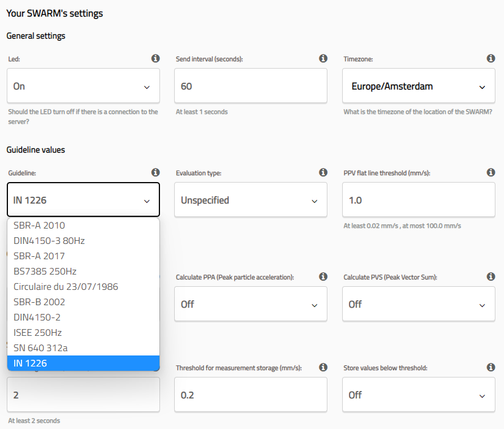The height and width of the screenshot is (429, 504).
Task: Show info for Calculate PPA setting
Action: coord(323,277)
